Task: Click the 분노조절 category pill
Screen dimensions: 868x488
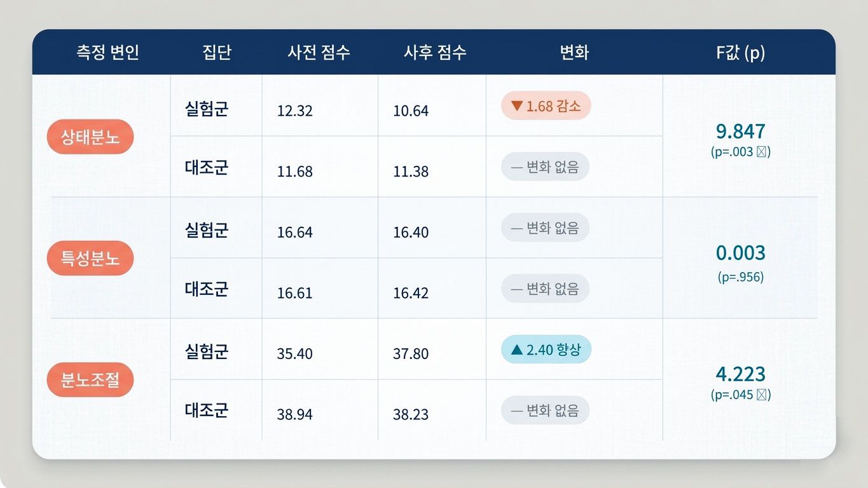Action: [90, 380]
